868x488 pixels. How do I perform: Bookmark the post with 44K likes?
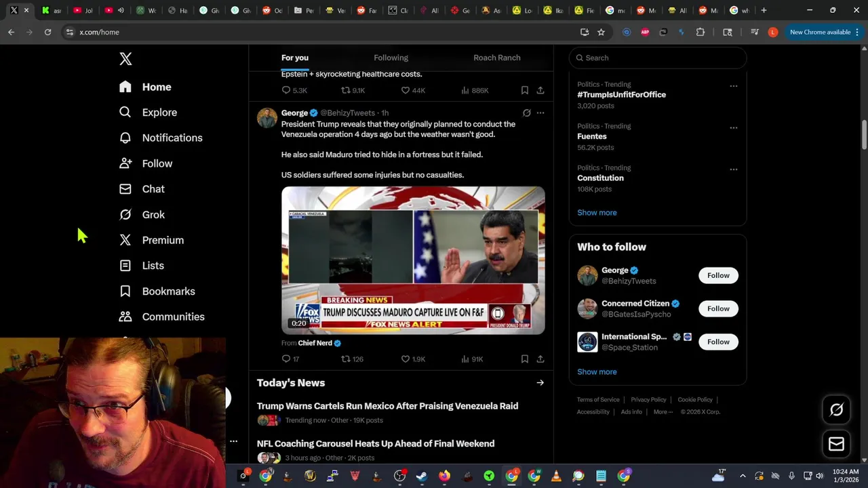[x=525, y=90]
